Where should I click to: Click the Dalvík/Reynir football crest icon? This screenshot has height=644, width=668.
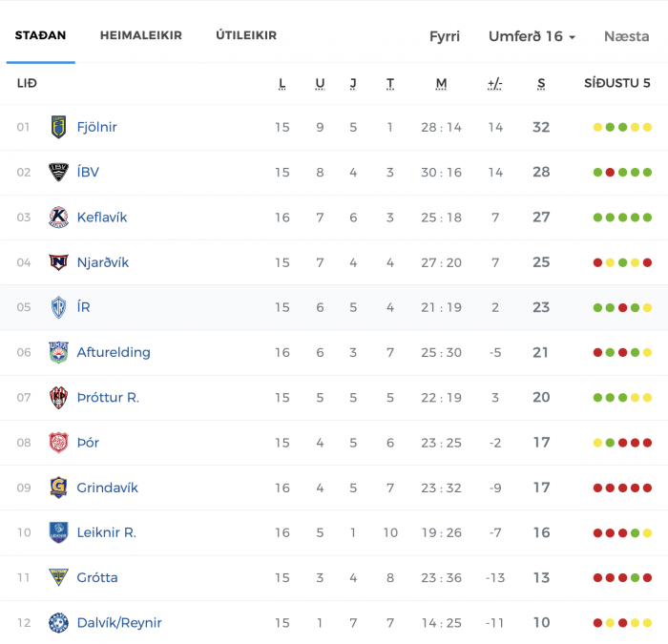tap(58, 623)
